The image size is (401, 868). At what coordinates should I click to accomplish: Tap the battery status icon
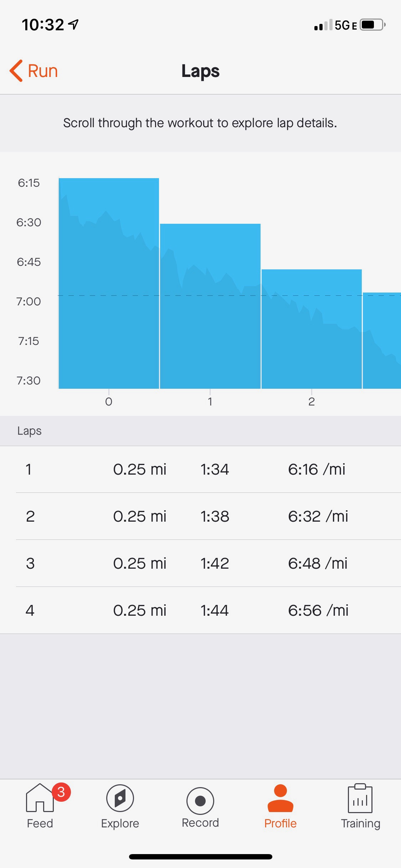372,25
